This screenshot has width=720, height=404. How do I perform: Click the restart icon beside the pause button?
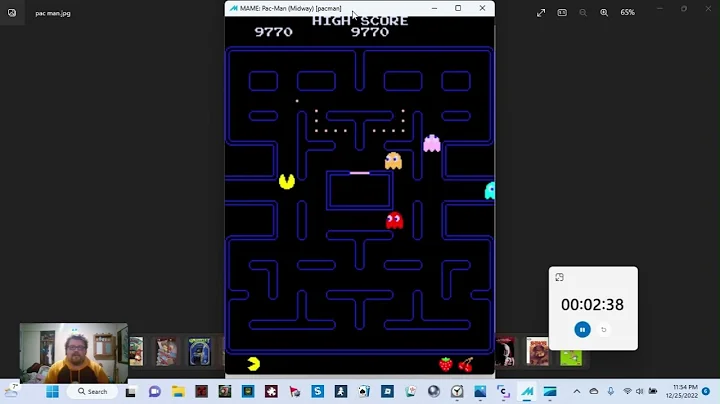pos(604,330)
